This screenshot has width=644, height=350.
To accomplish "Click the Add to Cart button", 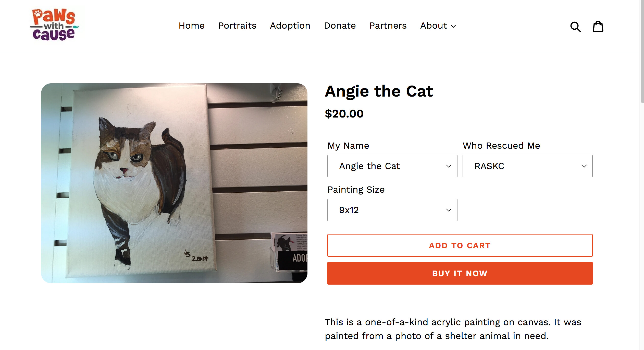I will coord(460,245).
